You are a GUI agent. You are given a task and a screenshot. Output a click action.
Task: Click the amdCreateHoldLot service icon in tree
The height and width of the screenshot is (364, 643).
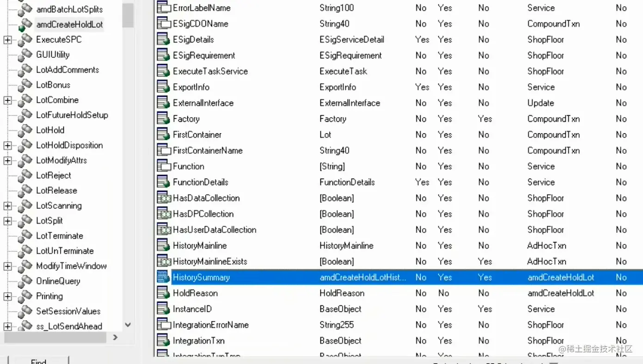(25, 24)
